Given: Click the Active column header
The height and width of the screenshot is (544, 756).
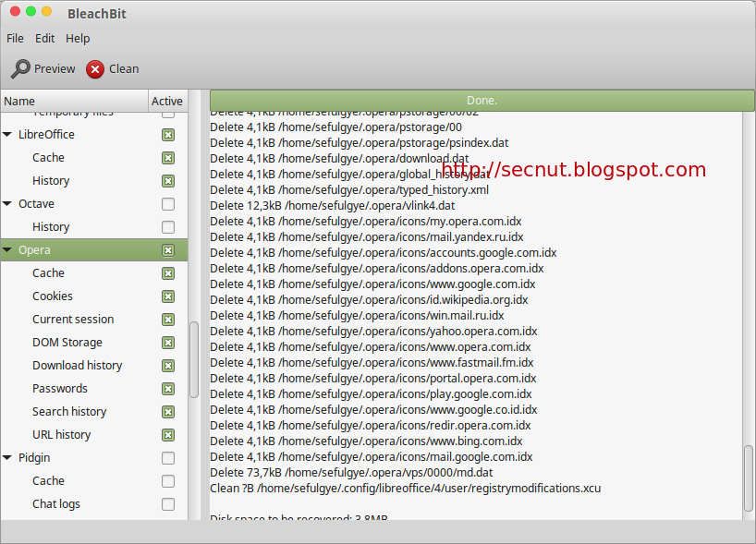Looking at the screenshot, I should 167,102.
